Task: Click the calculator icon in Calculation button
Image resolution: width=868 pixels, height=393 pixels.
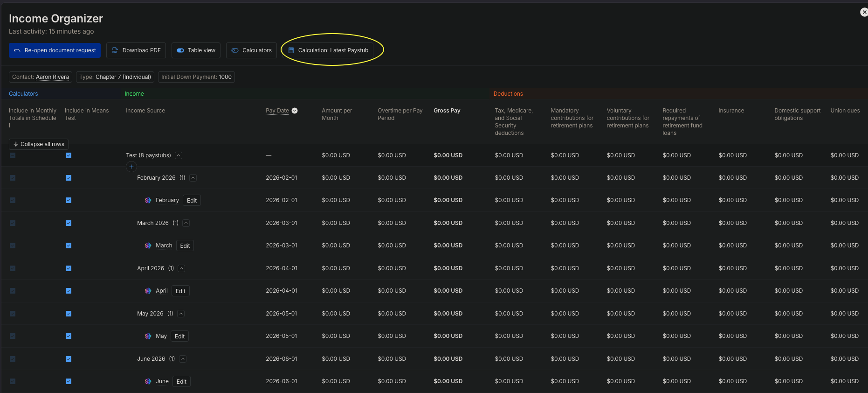Action: point(291,50)
